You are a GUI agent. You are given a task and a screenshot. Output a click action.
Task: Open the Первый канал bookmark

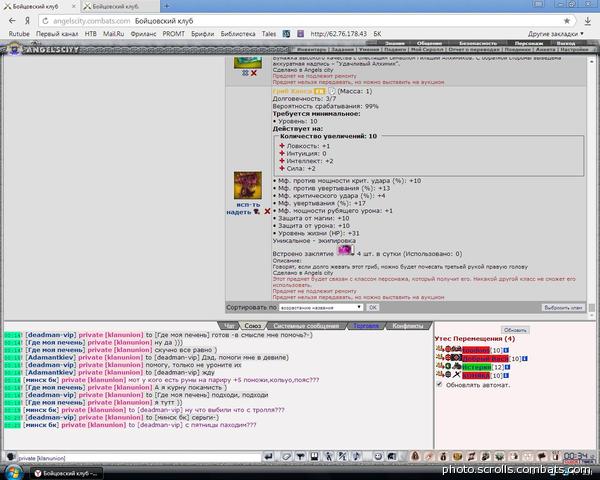pos(57,34)
